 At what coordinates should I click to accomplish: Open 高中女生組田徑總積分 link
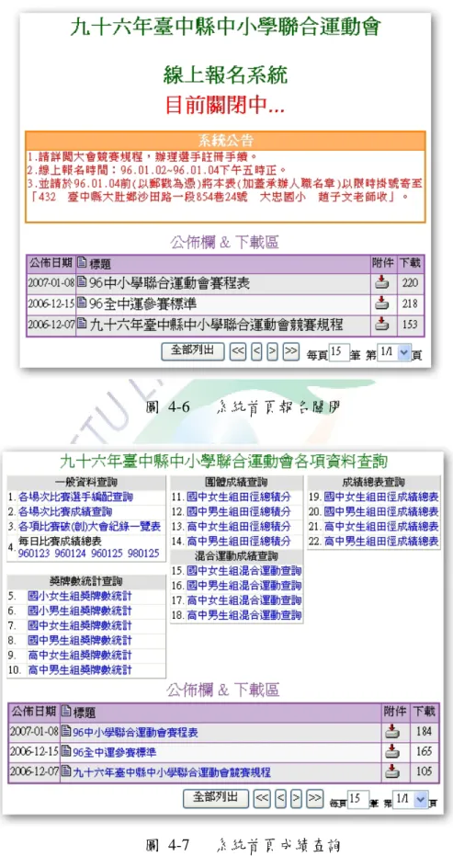pyautogui.click(x=238, y=526)
